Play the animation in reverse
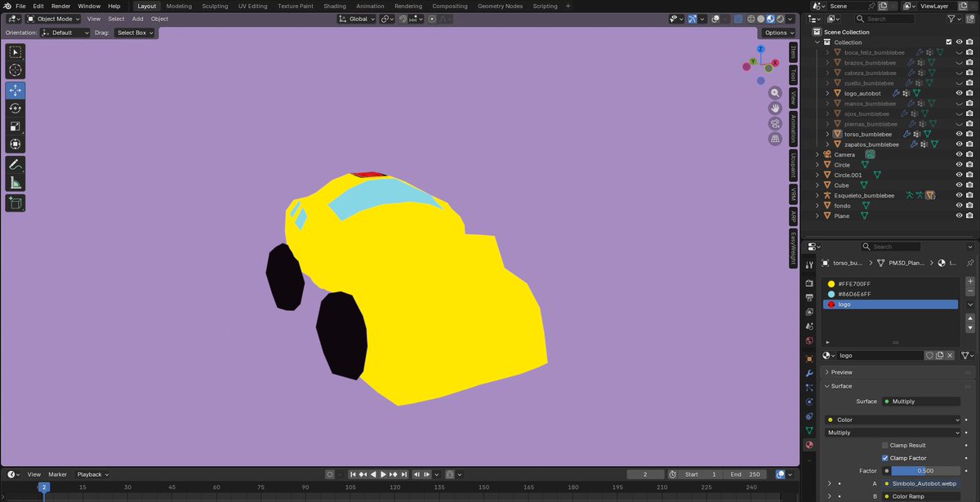This screenshot has height=502, width=980. coord(373,474)
